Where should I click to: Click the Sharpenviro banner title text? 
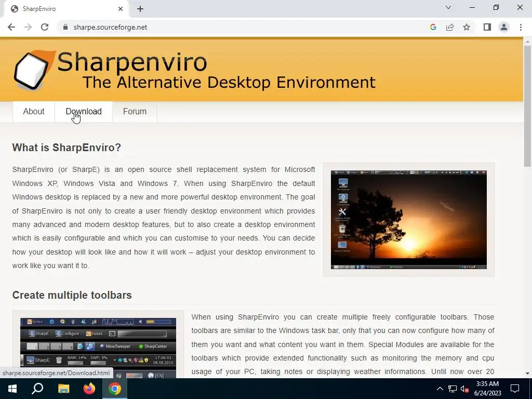(132, 62)
